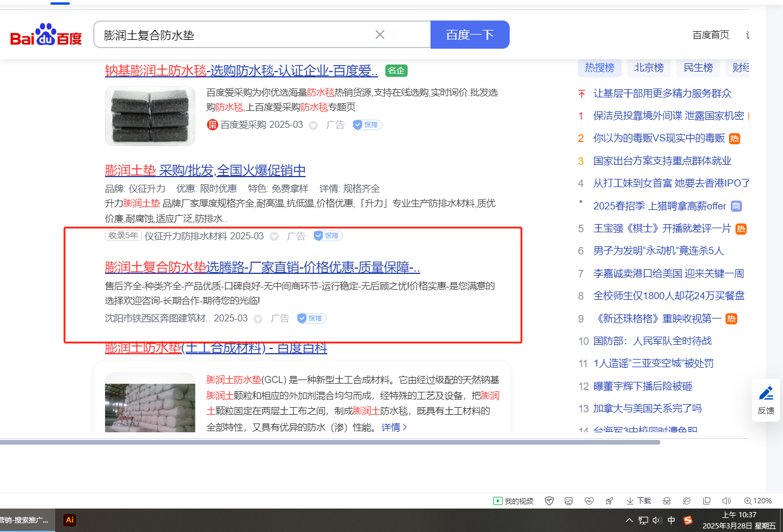Open the 膨润土防水垫 百度百科 result link
Image resolution: width=783 pixels, height=532 pixels.
[x=216, y=348]
